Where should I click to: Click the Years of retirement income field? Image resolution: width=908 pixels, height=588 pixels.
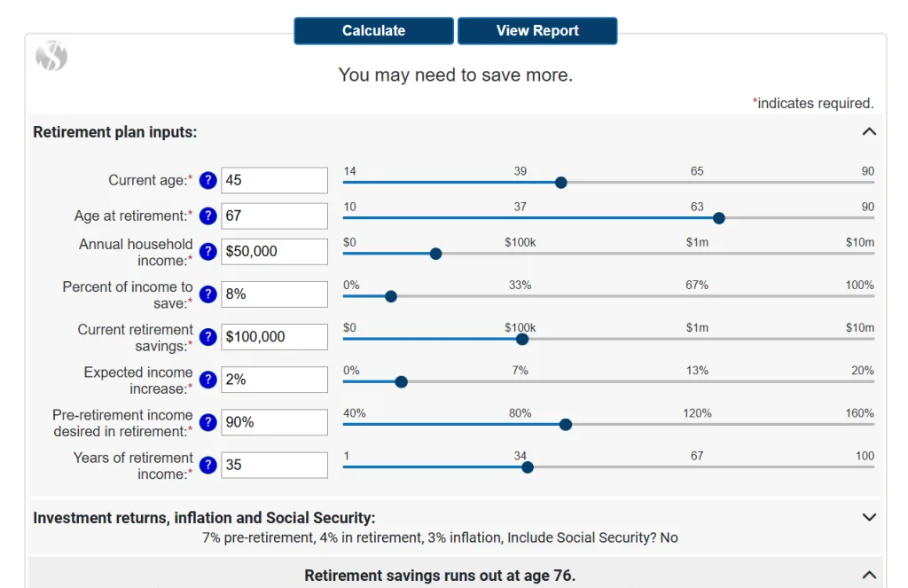click(x=274, y=465)
